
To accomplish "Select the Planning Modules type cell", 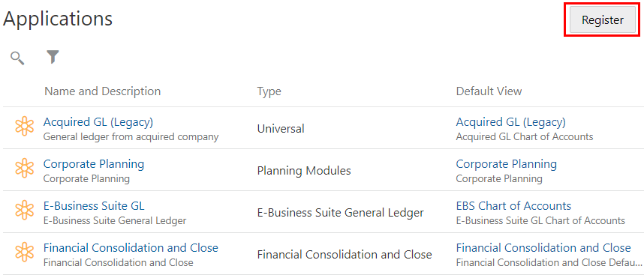I will (x=304, y=171).
